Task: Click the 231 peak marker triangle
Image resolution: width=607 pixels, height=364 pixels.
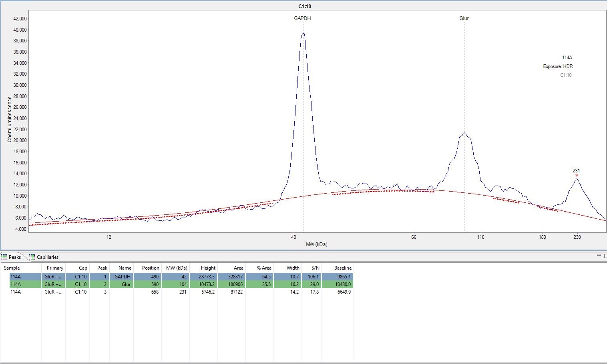Action: pos(577,176)
